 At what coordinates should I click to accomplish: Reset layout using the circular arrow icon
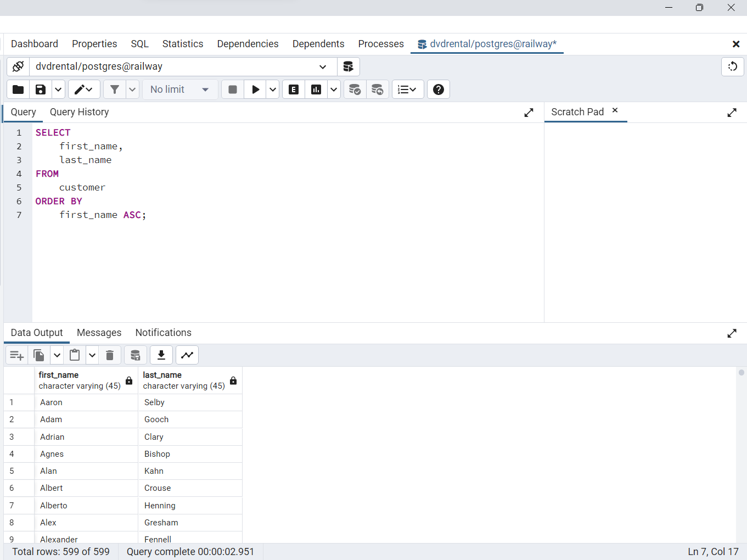coord(732,66)
